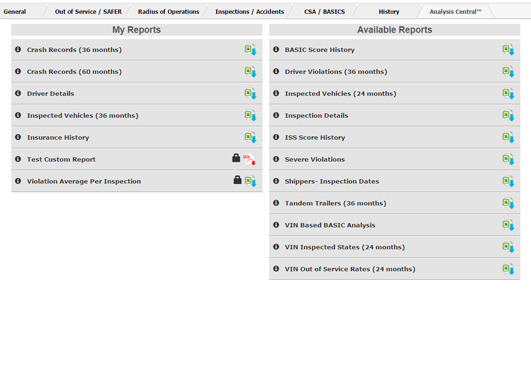Click the Available Reports panel header
This screenshot has height=375, width=531.
(x=395, y=30)
